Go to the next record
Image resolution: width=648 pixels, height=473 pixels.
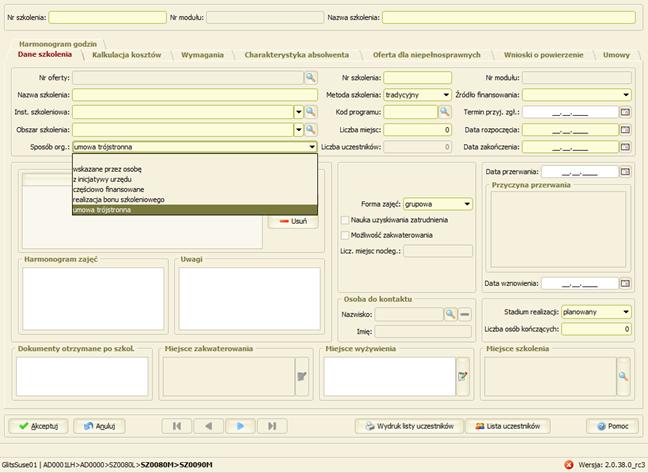tap(241, 426)
